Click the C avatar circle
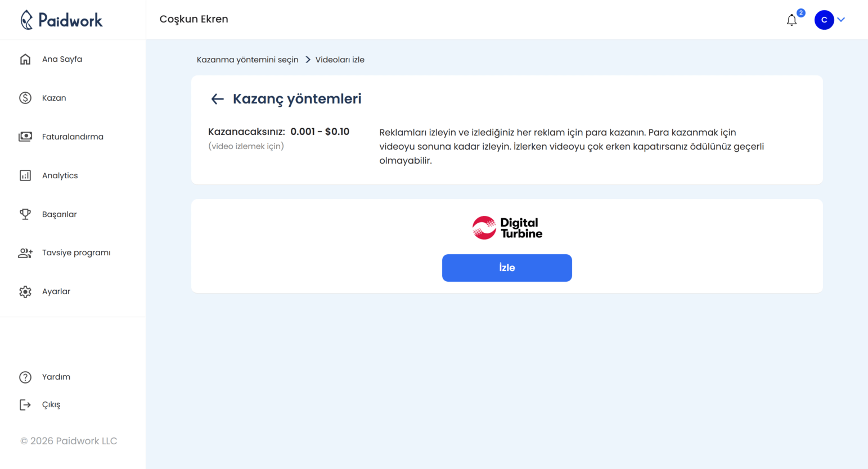The image size is (868, 469). [824, 20]
